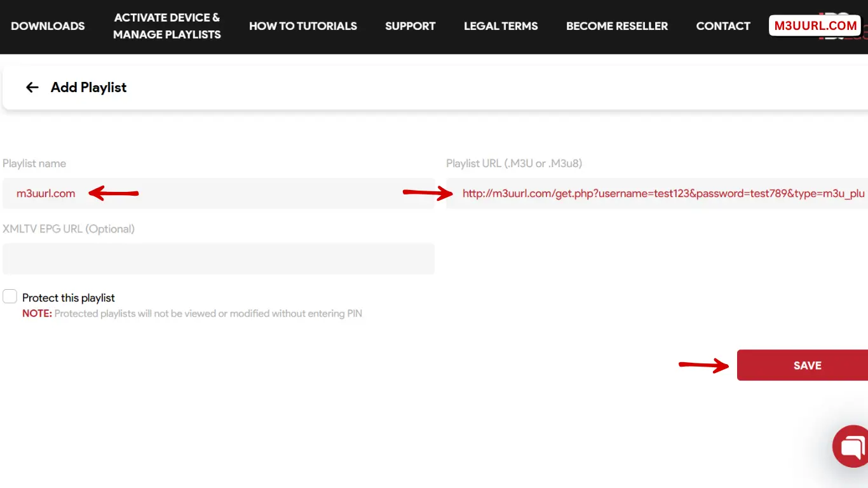Screen dimensions: 868x488
Task: Select the m3uurl.com playlist name text
Action: (45, 193)
